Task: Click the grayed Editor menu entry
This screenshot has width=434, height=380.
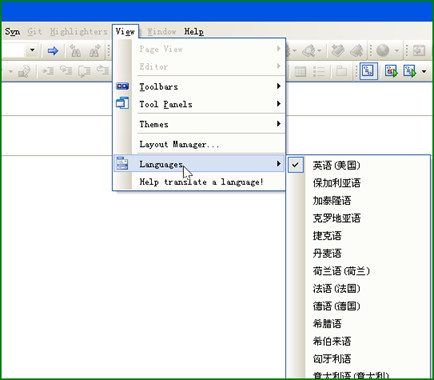Action: tap(199, 66)
